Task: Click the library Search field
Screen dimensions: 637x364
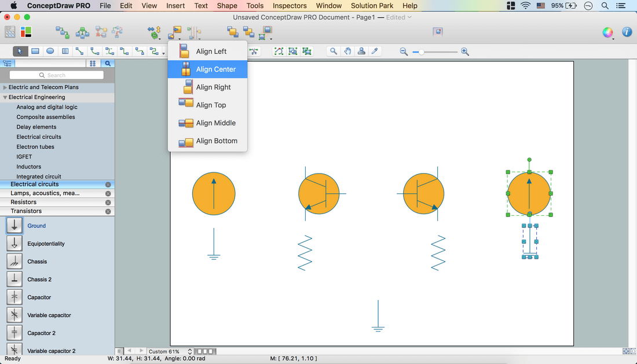Action: click(57, 75)
